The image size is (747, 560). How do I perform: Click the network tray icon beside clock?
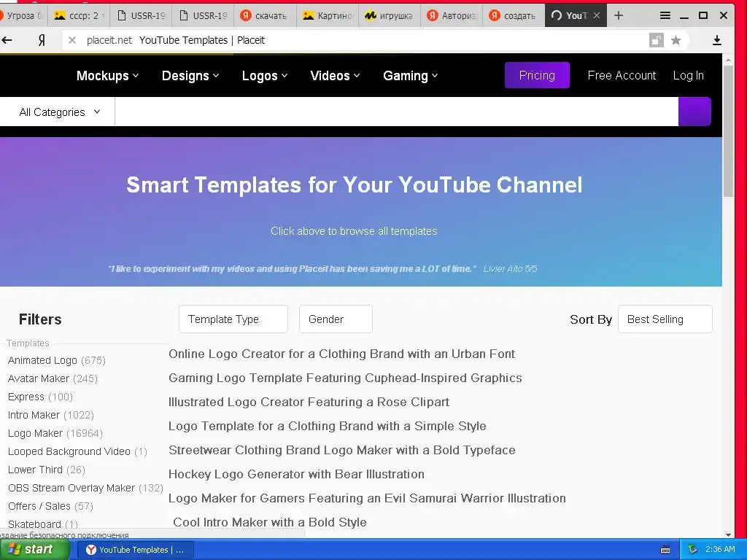693,550
